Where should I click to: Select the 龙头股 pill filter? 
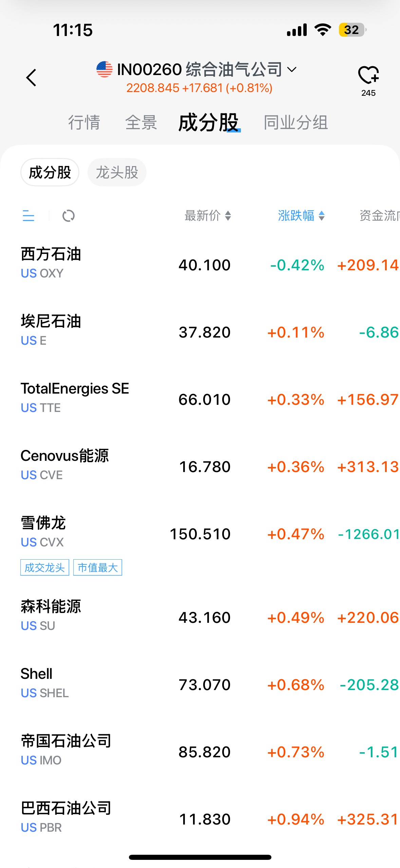click(x=117, y=172)
